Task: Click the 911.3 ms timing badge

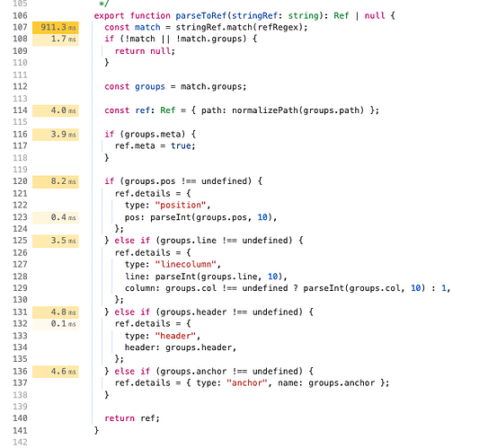Action: (x=56, y=27)
